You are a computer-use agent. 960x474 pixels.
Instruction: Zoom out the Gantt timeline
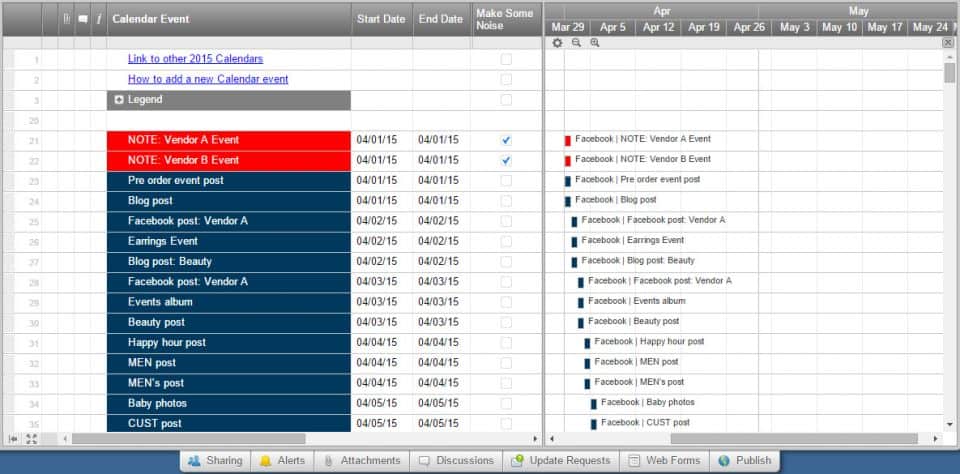click(576, 43)
